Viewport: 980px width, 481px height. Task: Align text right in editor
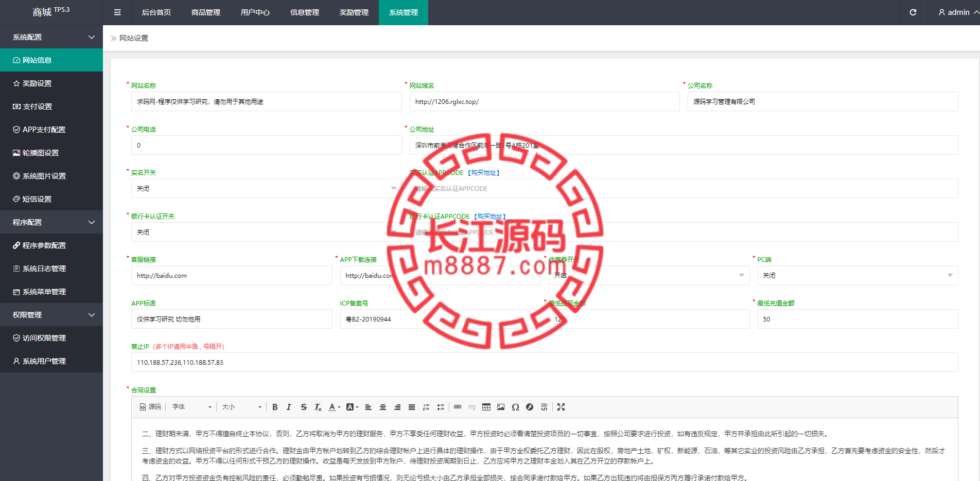[397, 407]
